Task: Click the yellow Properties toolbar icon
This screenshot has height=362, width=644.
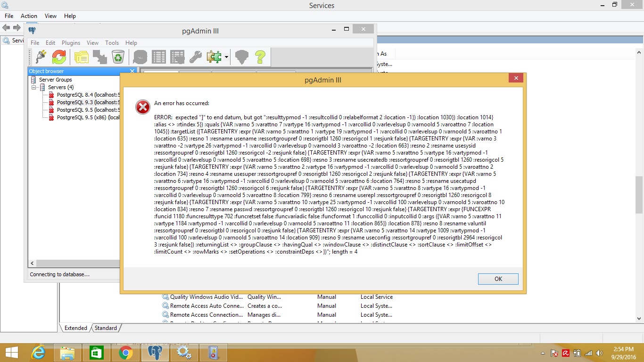Action: point(82,57)
